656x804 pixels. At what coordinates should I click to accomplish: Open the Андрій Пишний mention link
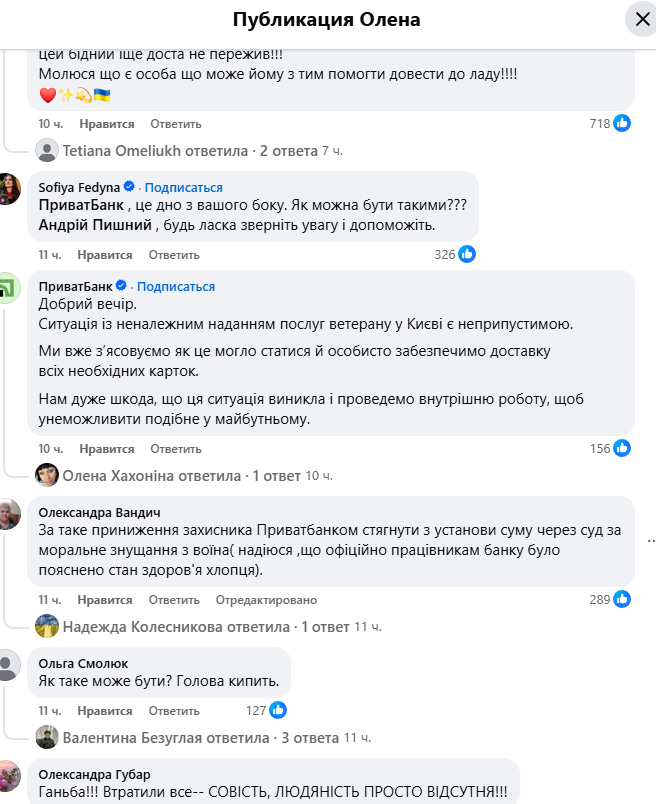click(x=94, y=225)
